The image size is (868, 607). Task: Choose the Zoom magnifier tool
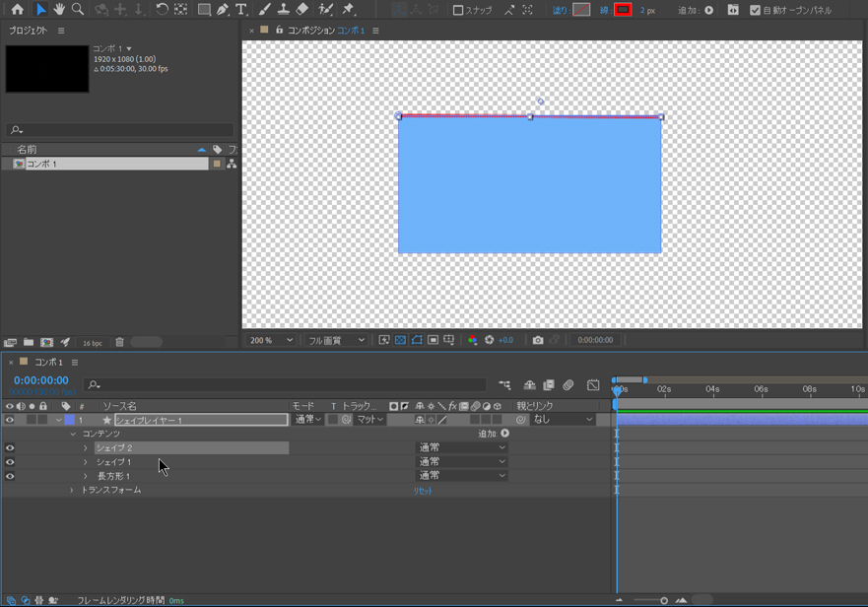tap(78, 10)
